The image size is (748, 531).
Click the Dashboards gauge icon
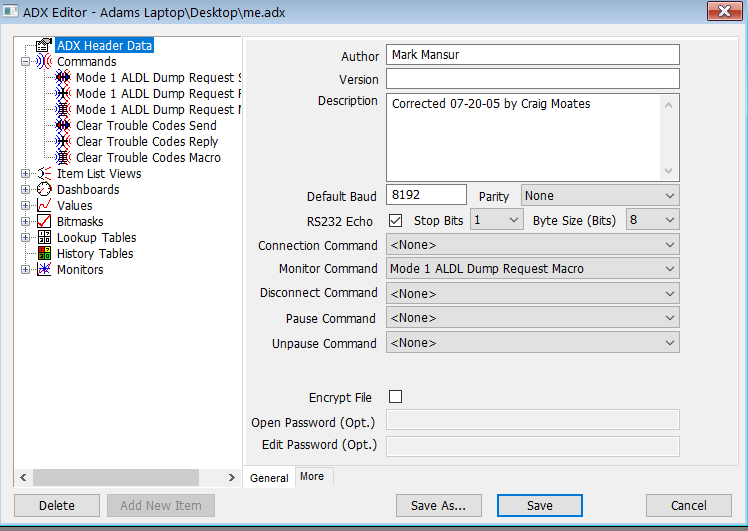coord(44,190)
